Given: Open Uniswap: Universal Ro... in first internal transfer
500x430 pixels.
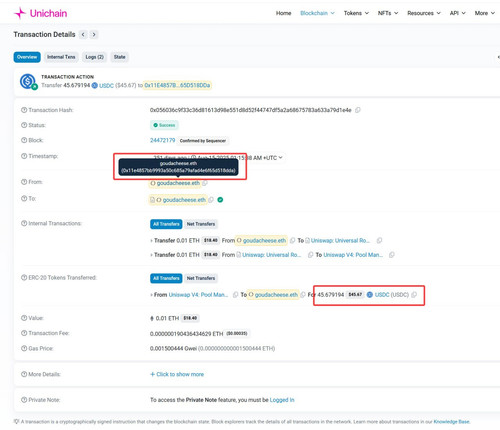Looking at the screenshot, I should coord(340,240).
